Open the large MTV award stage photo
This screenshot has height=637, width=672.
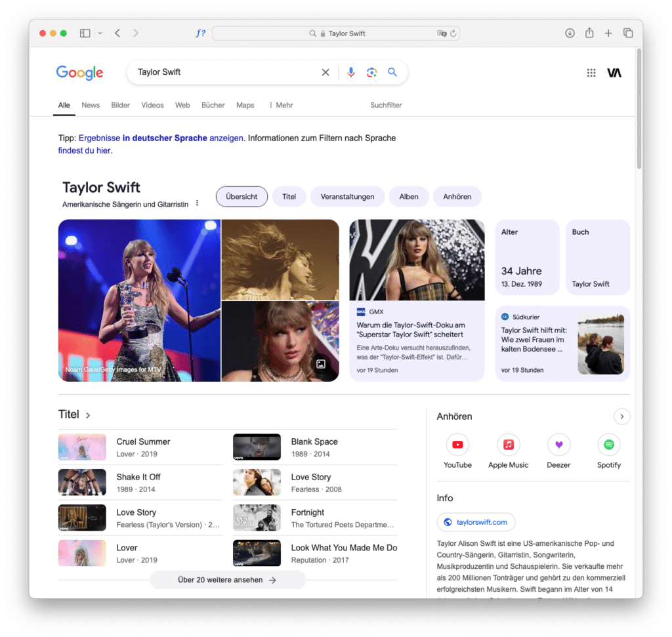(x=139, y=300)
